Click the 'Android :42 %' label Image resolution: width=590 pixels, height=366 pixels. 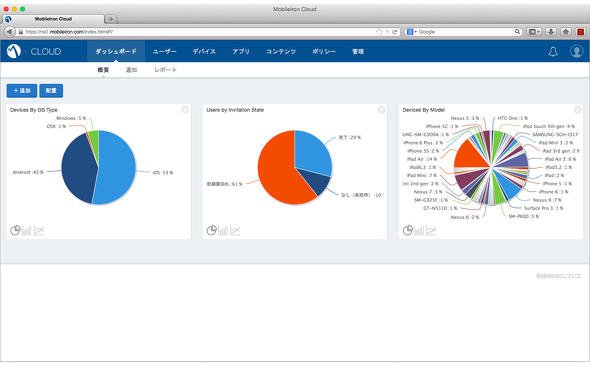pos(28,172)
